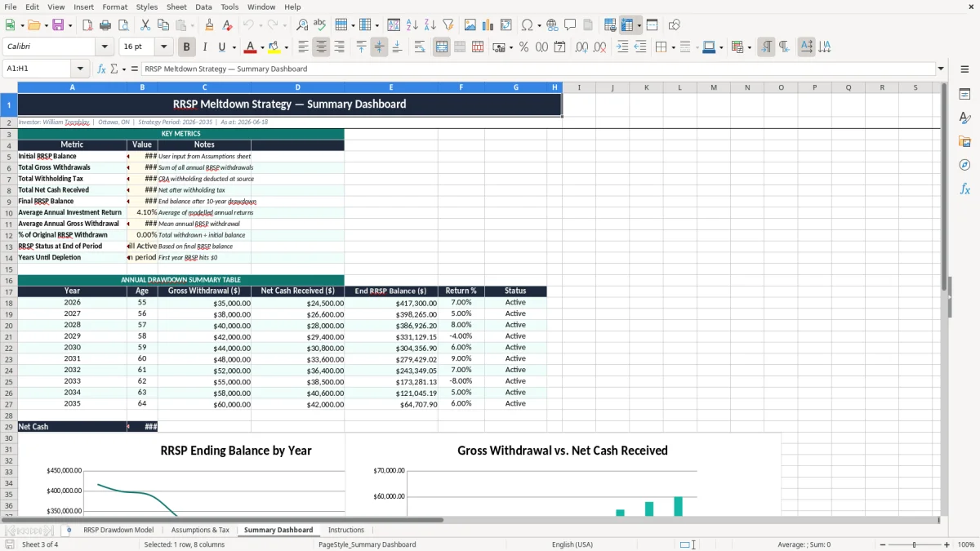This screenshot has width=980, height=551.
Task: Open Borders dropdown arrow
Action: tap(672, 47)
